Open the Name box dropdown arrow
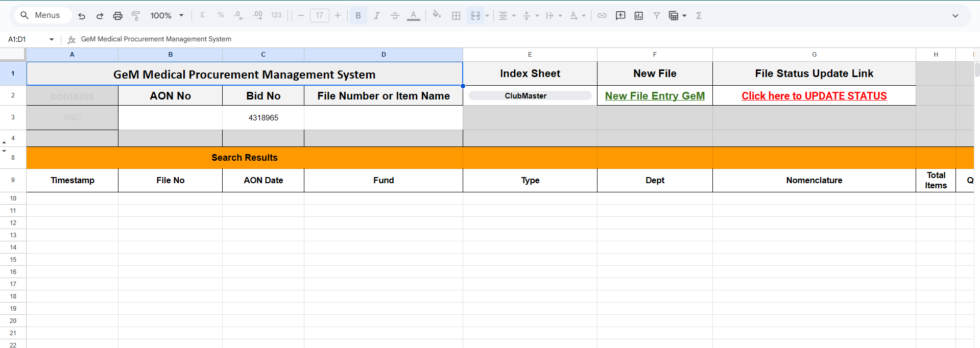Viewport: 980px width, 348px height. [x=52, y=39]
